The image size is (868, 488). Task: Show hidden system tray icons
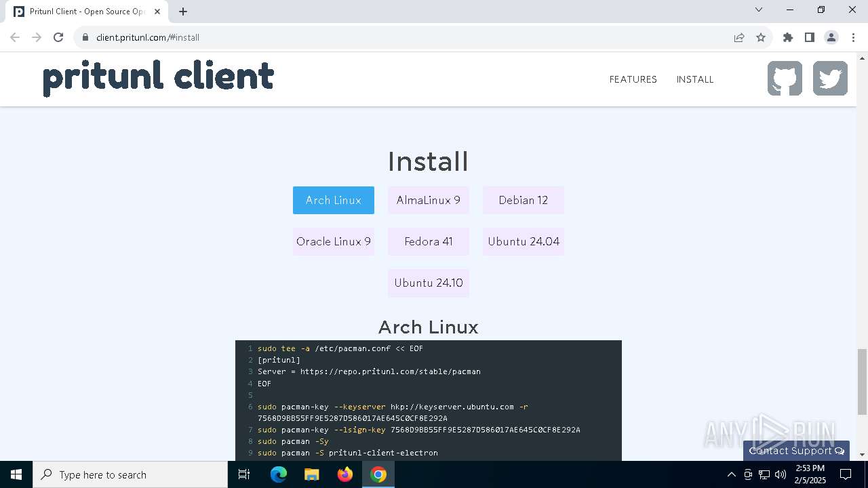point(731,474)
